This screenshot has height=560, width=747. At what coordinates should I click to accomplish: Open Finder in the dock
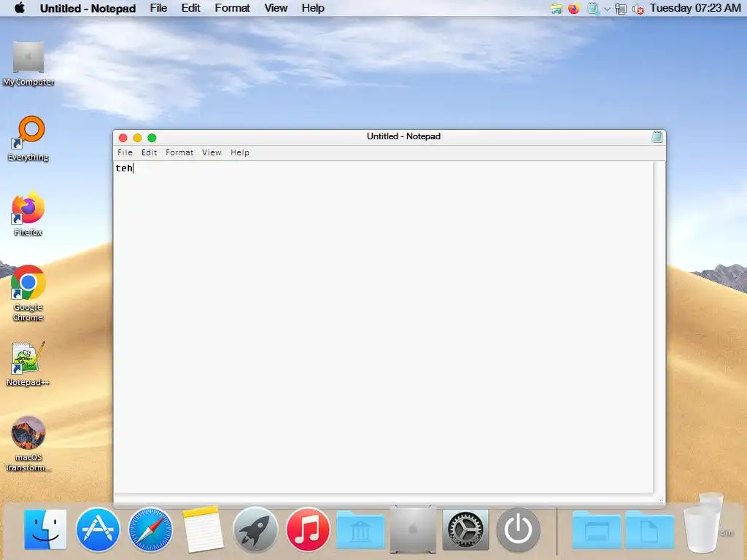[x=46, y=529]
